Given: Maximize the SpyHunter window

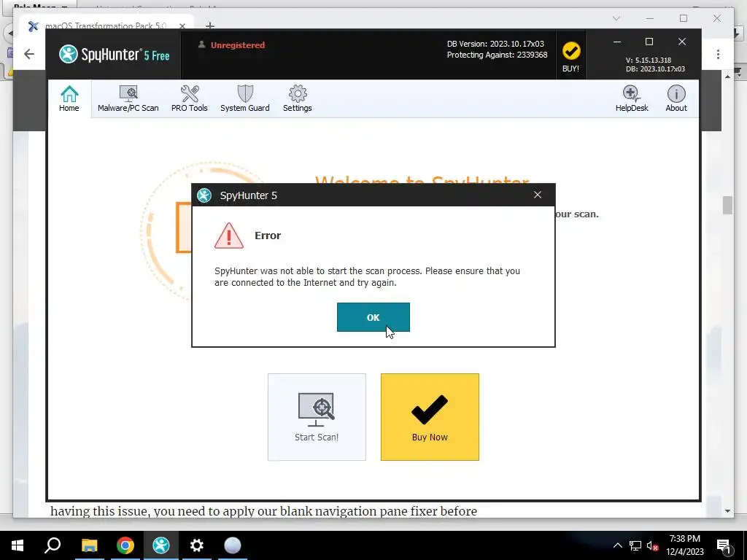Looking at the screenshot, I should 649,42.
